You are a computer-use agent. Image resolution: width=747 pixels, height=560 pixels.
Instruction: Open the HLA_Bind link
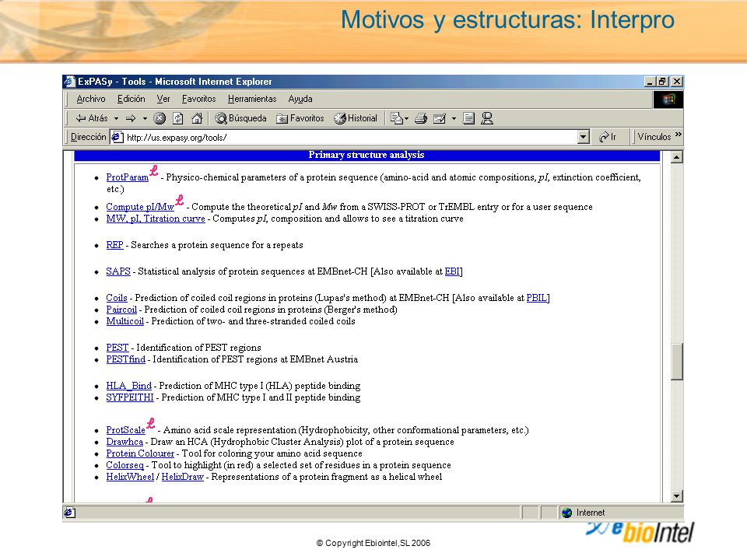128,386
